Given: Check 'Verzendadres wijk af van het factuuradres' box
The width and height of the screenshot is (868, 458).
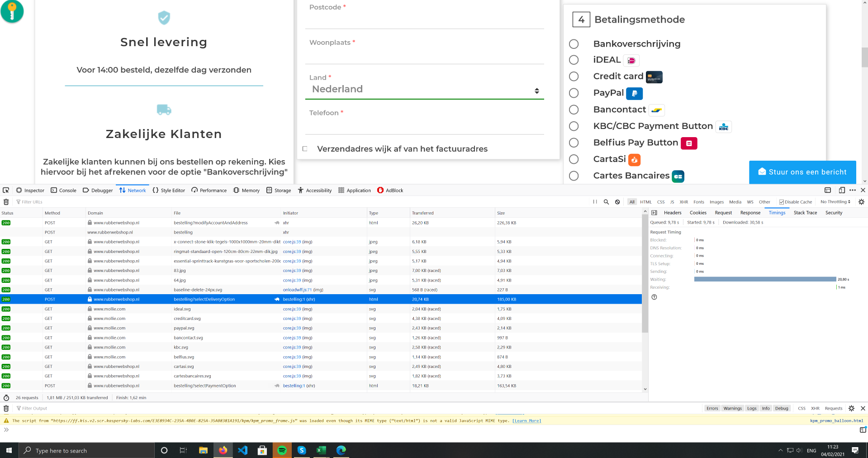Looking at the screenshot, I should click(305, 148).
